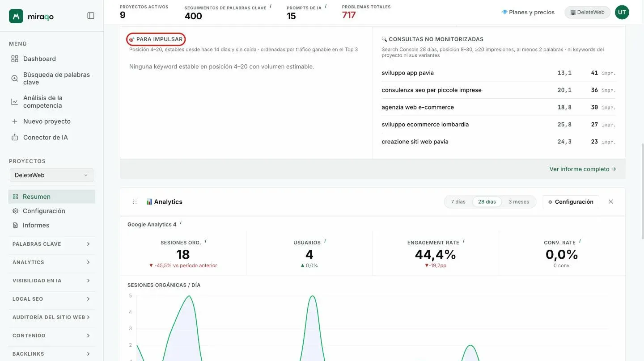Go to Análisis de la competencia
Viewport: 644px width, 361px height.
pos(51,101)
